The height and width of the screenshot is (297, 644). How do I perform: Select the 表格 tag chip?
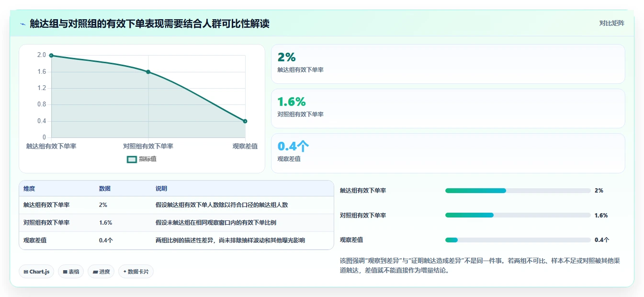71,272
